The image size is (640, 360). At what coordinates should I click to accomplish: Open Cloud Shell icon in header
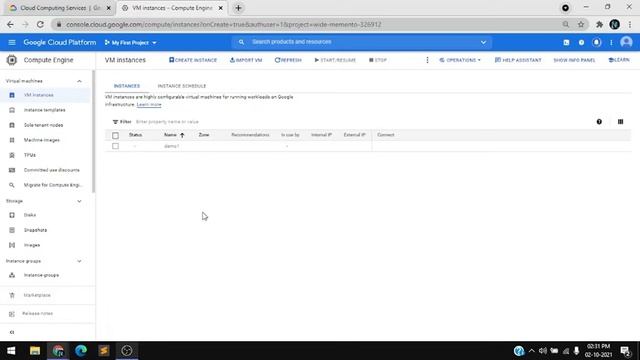pos(566,42)
